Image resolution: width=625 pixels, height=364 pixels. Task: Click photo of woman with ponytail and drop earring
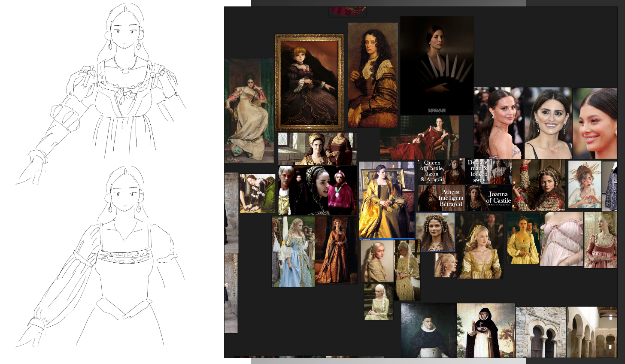499,123
